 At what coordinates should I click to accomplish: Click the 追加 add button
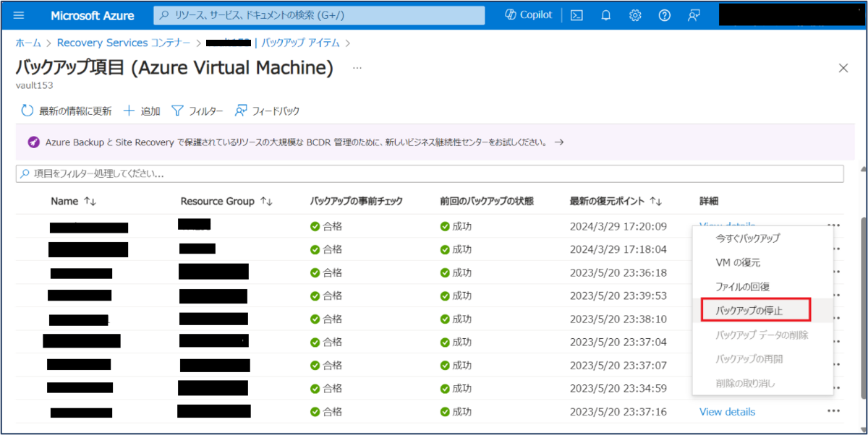pos(142,111)
